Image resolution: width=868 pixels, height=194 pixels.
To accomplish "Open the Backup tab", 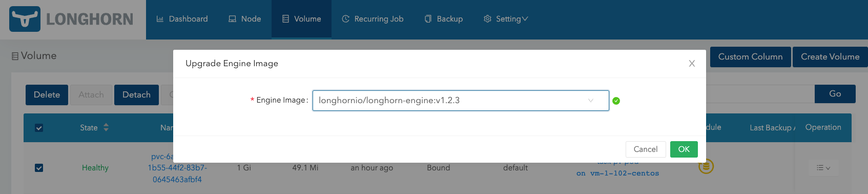I will point(444,19).
